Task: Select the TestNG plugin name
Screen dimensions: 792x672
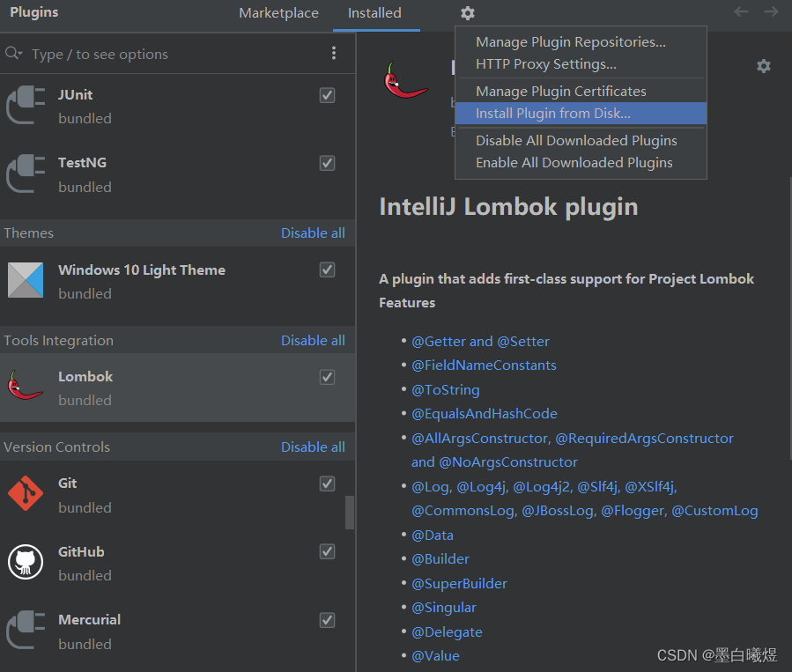Action: [82, 163]
